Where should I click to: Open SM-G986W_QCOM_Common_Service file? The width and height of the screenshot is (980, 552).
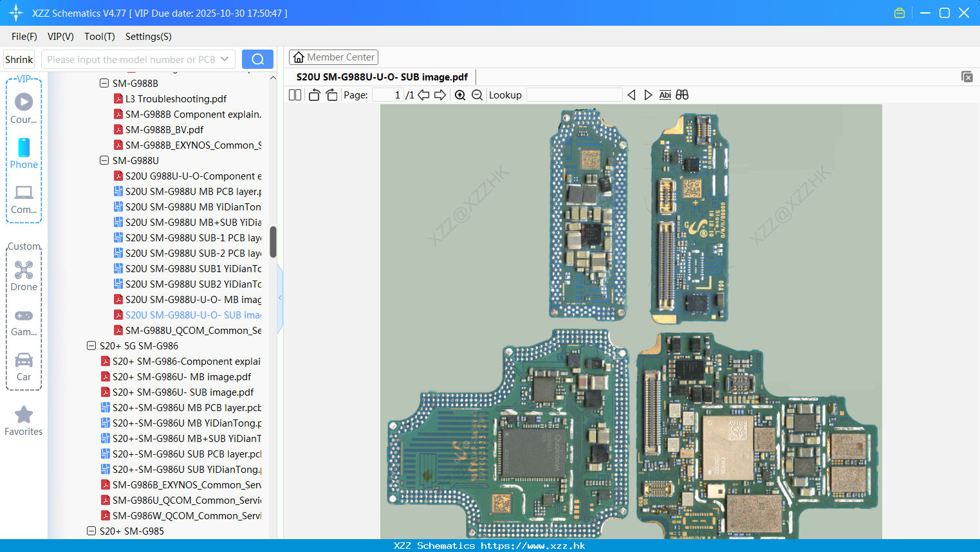(x=187, y=515)
